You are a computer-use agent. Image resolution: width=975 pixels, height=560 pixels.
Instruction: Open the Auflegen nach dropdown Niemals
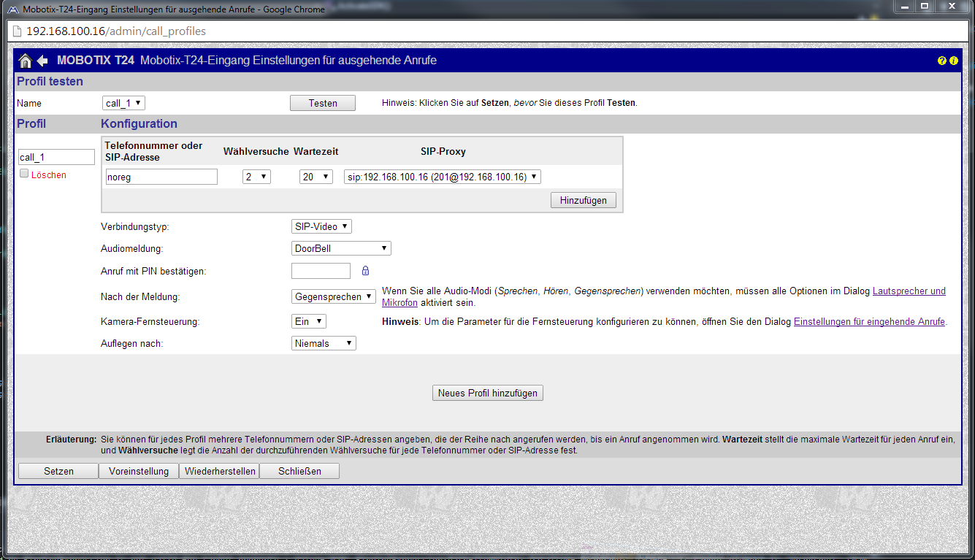coord(324,343)
